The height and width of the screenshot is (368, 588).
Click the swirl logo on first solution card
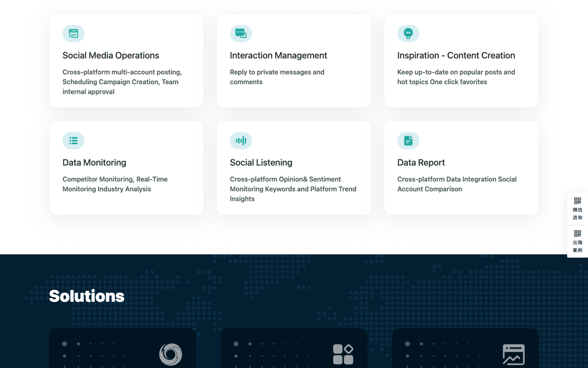(171, 354)
